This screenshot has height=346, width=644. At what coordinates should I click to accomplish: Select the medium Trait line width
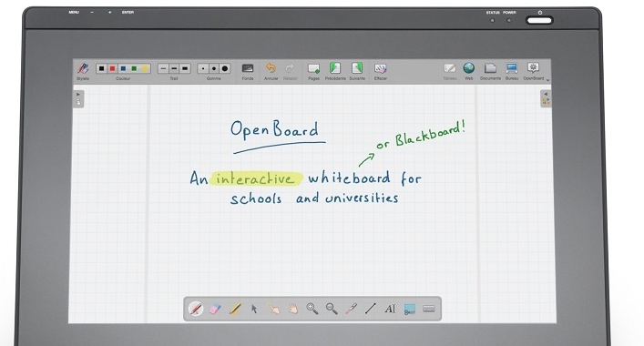(x=174, y=68)
